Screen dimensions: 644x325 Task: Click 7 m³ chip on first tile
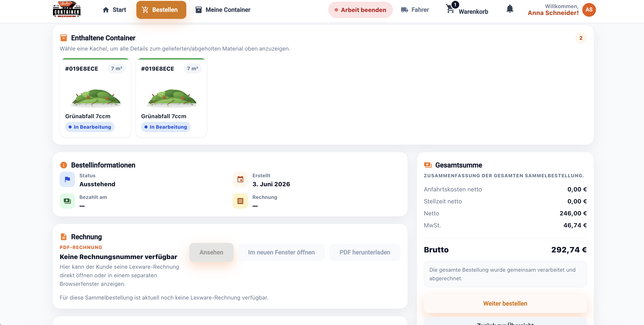pyautogui.click(x=116, y=68)
